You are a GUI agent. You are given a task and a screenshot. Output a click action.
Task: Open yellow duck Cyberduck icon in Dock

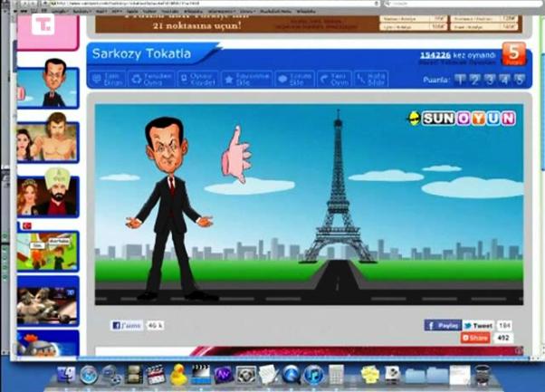(178, 375)
